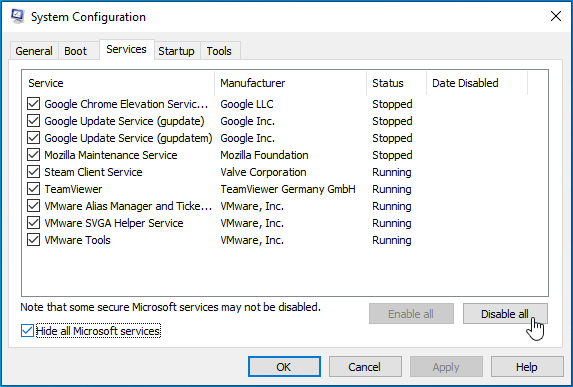Uncheck the TeamViewer service checkbox
The image size is (573, 387).
[33, 189]
